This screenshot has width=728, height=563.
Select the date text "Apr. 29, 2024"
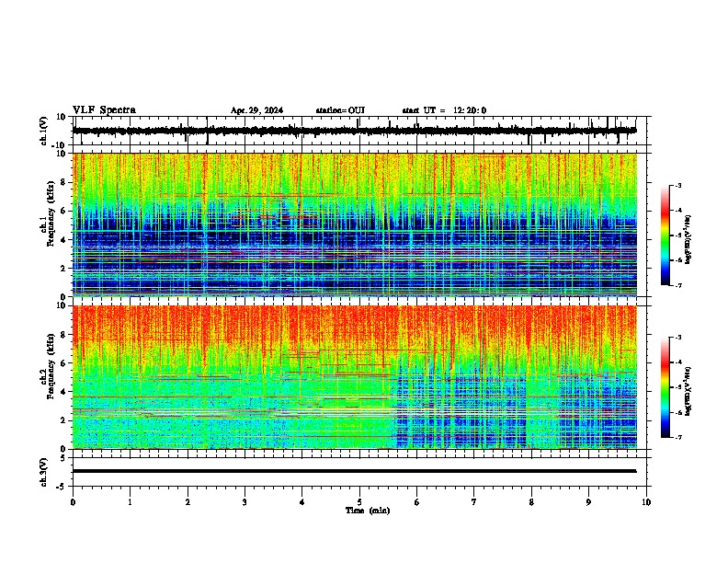click(256, 110)
